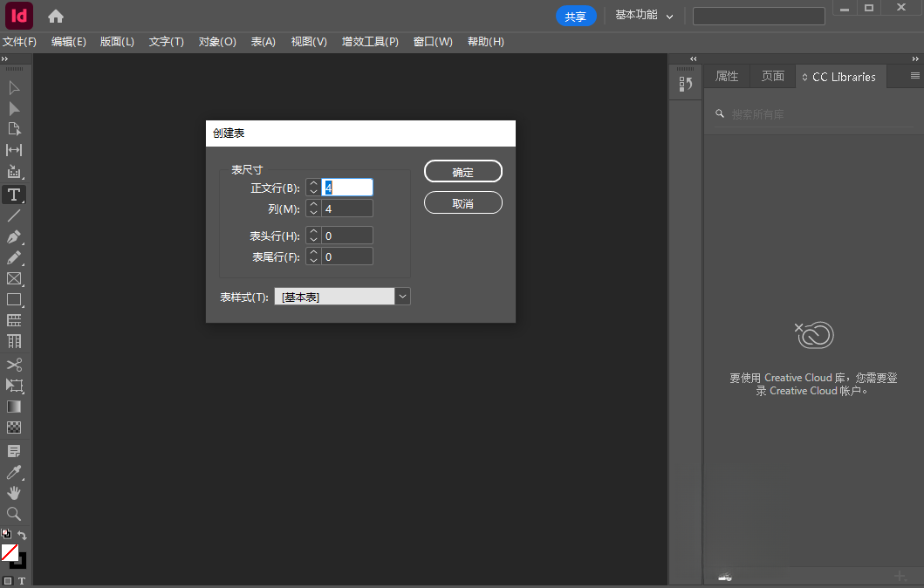Click the Fill color box
The image size is (924, 588).
[10, 552]
